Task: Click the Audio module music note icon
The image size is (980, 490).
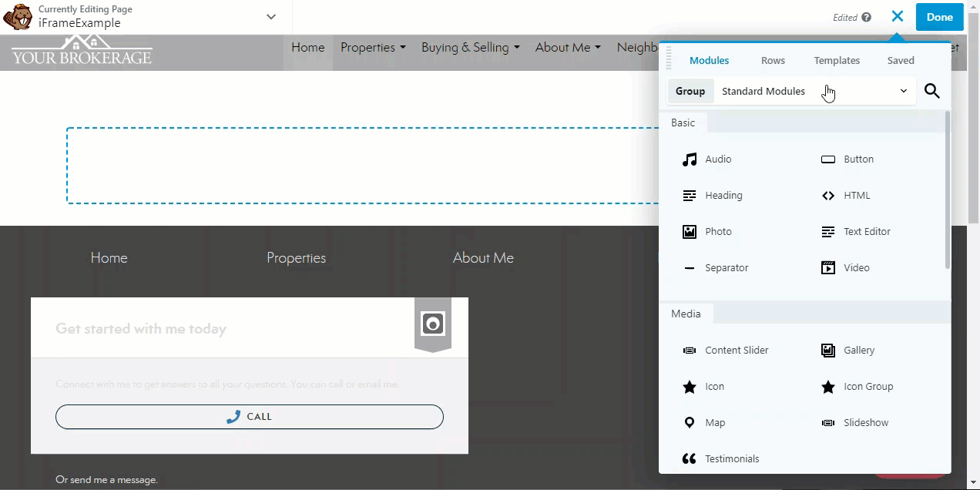Action: point(690,159)
